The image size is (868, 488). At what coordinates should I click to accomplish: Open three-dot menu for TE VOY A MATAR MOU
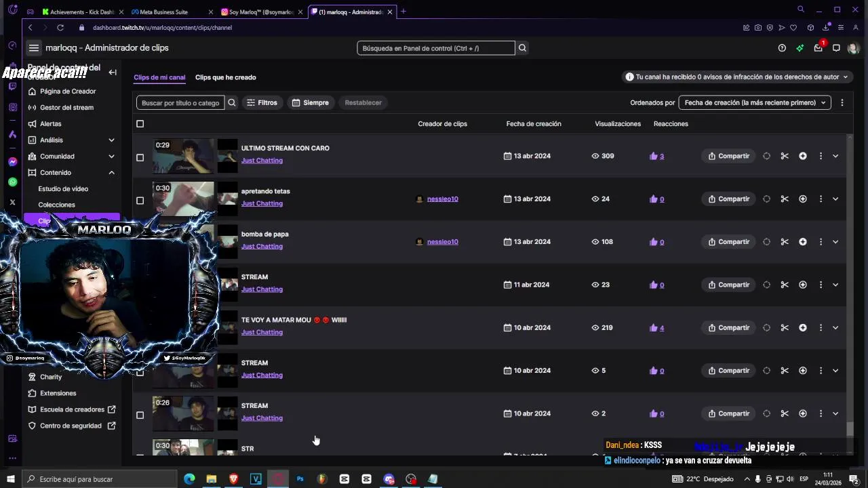pyautogui.click(x=821, y=327)
